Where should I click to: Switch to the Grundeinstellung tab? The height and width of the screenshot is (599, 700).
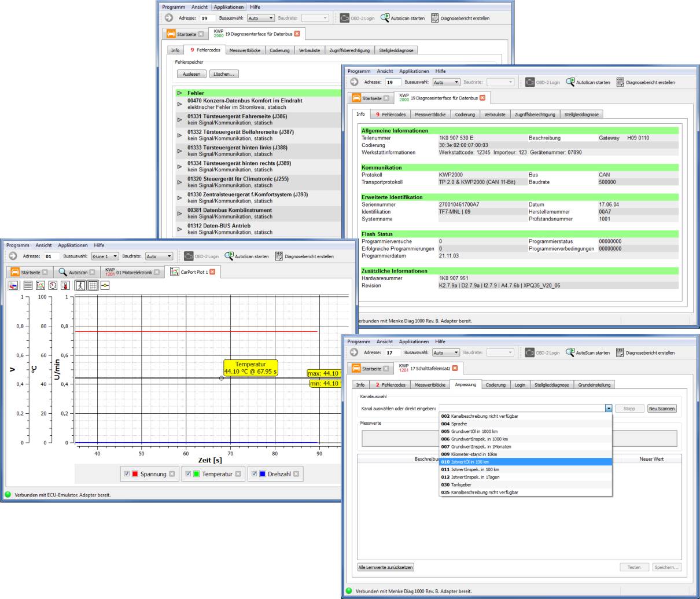tap(593, 385)
